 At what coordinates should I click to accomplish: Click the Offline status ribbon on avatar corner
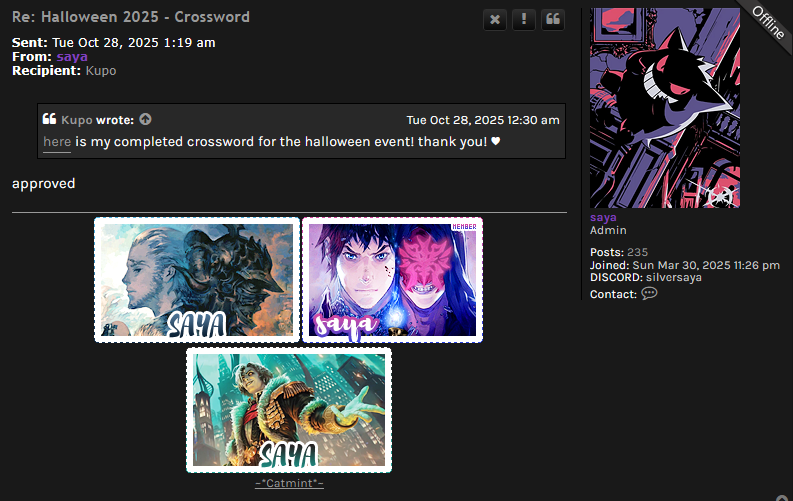pyautogui.click(x=768, y=22)
